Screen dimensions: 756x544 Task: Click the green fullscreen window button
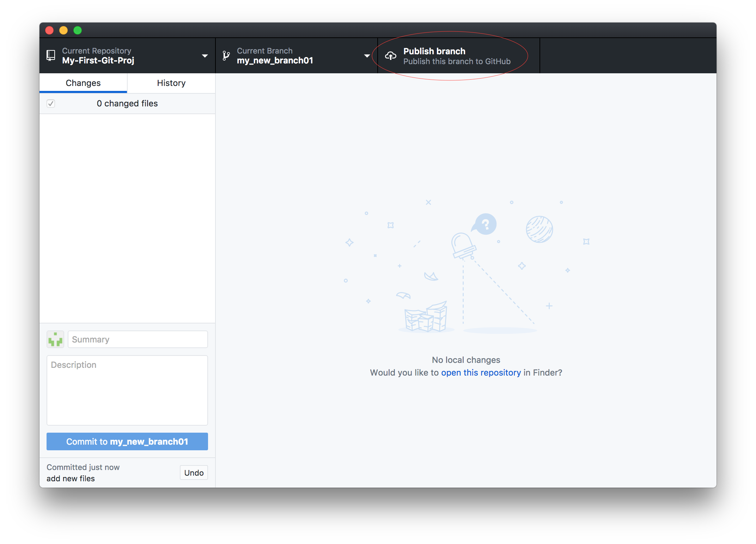tap(78, 30)
